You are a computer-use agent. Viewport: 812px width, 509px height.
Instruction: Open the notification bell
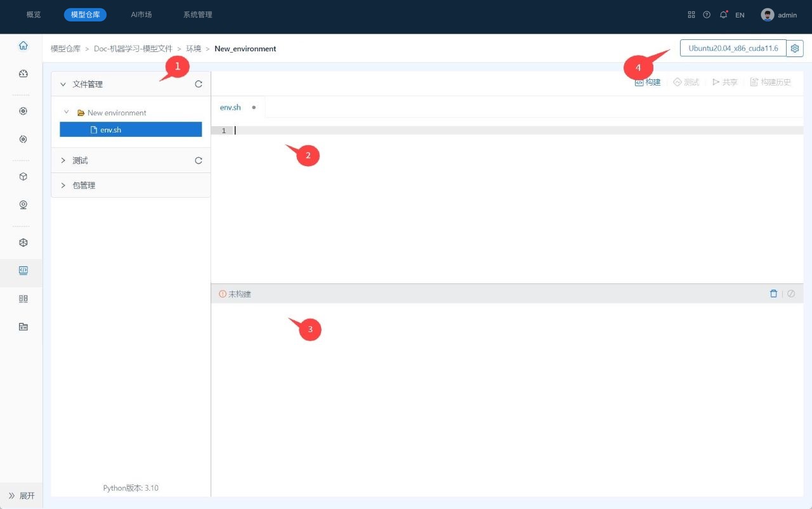pyautogui.click(x=723, y=15)
